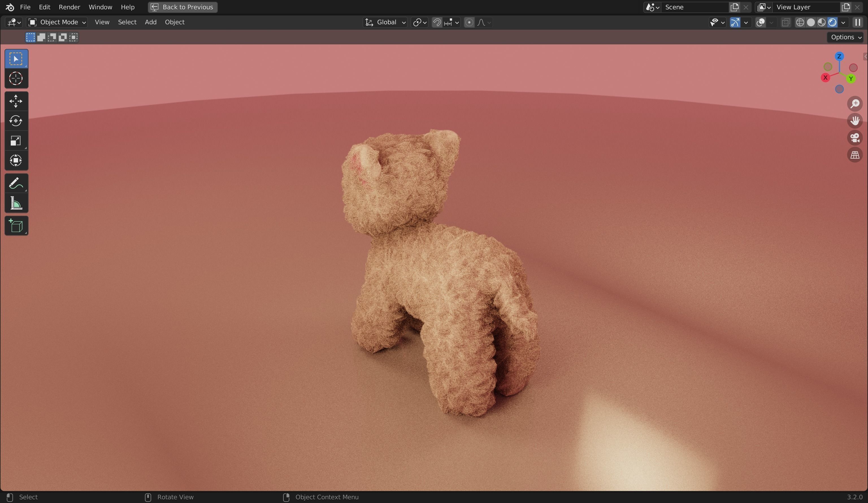
Task: Select the Scale tool
Action: click(x=16, y=141)
